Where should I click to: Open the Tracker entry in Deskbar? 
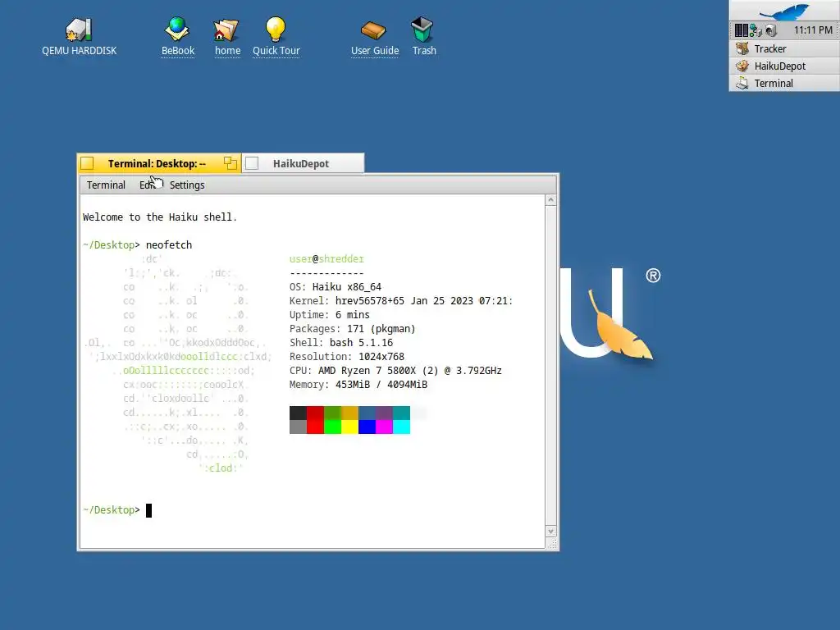tap(784, 48)
